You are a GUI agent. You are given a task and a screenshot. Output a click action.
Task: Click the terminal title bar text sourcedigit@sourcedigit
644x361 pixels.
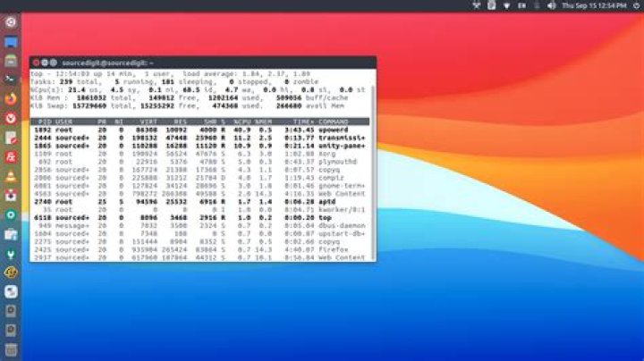[107, 63]
